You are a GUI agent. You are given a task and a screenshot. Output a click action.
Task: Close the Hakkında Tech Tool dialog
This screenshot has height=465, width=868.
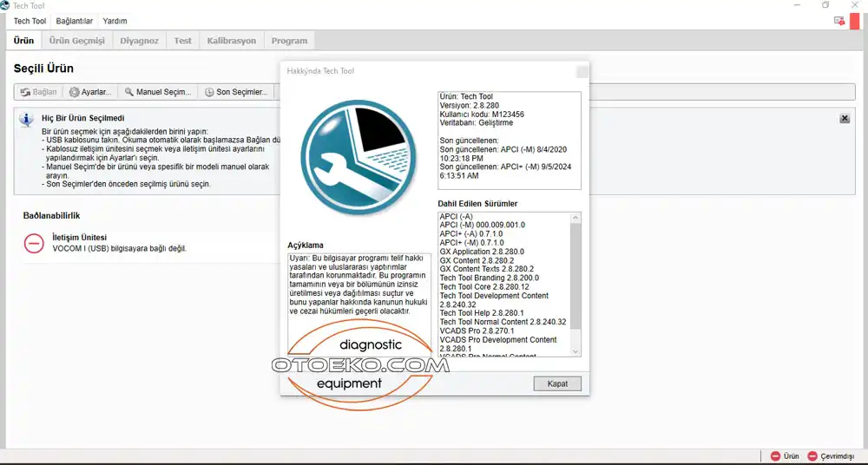[557, 383]
